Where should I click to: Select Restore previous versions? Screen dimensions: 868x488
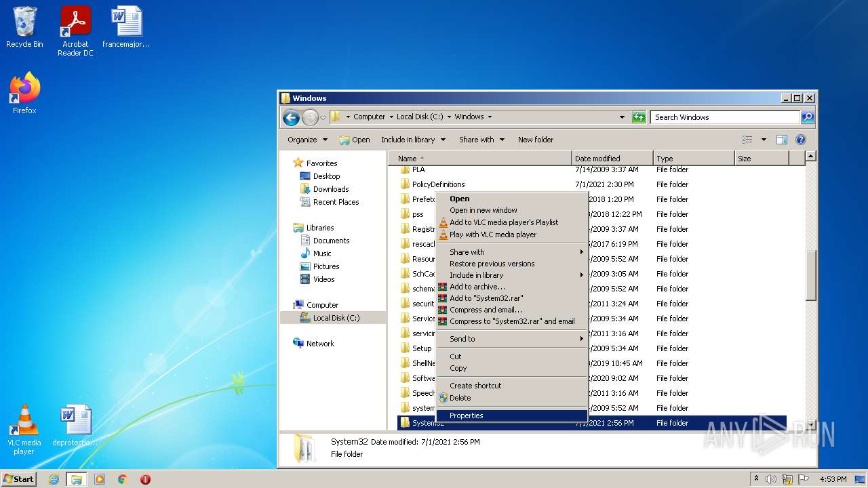[x=511, y=264]
